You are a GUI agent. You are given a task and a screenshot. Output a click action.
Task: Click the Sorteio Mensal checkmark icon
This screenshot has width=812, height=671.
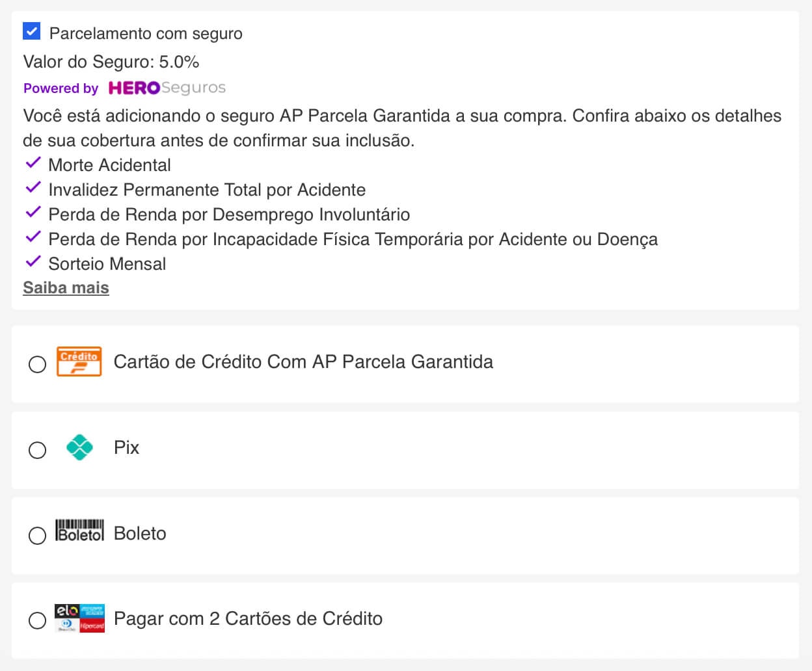coord(33,262)
